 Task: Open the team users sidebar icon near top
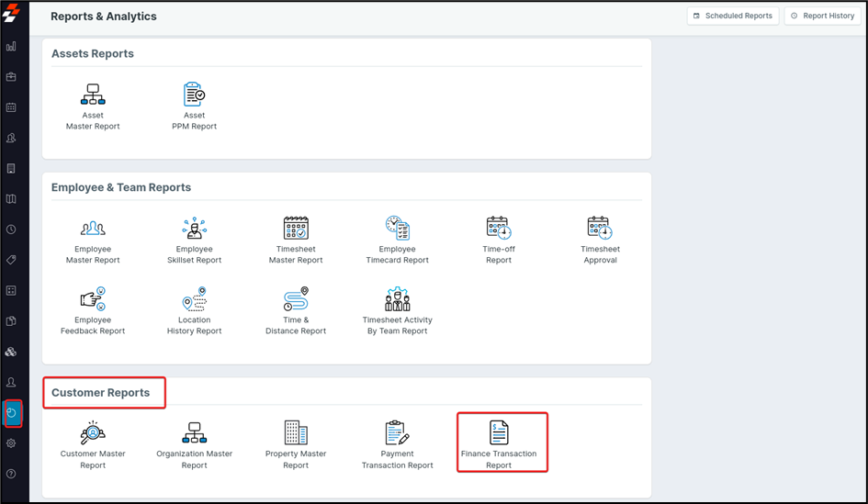[x=11, y=138]
